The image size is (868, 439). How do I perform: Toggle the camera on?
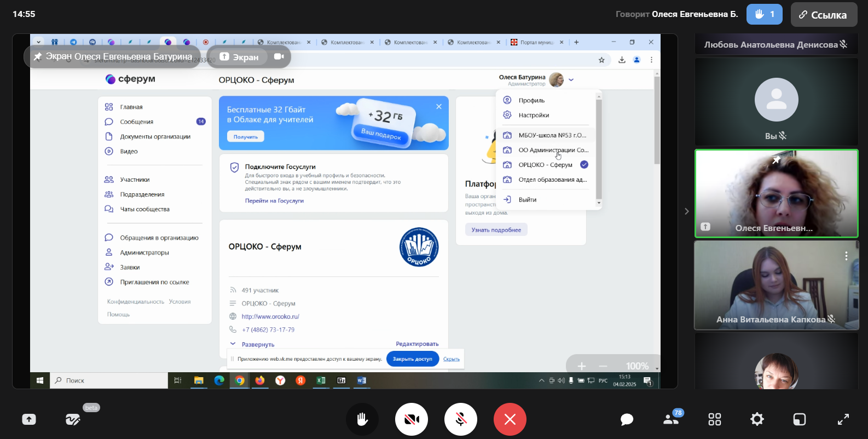coord(411,419)
